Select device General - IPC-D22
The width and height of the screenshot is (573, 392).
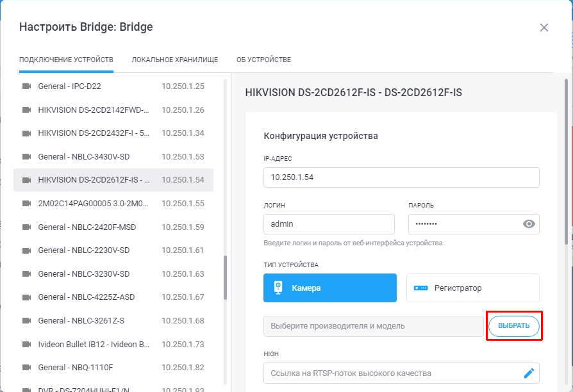pyautogui.click(x=113, y=86)
